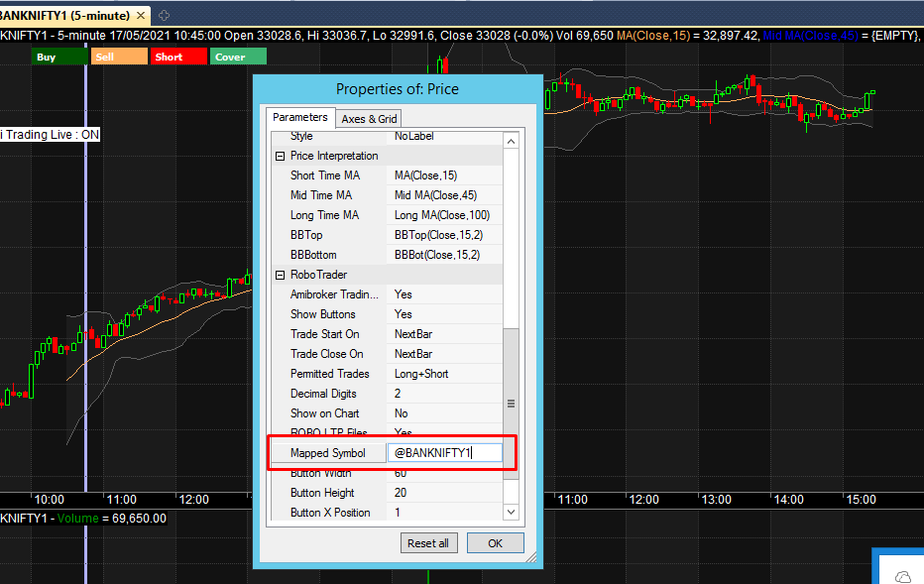Click the Trading Live : ON label

point(51,135)
